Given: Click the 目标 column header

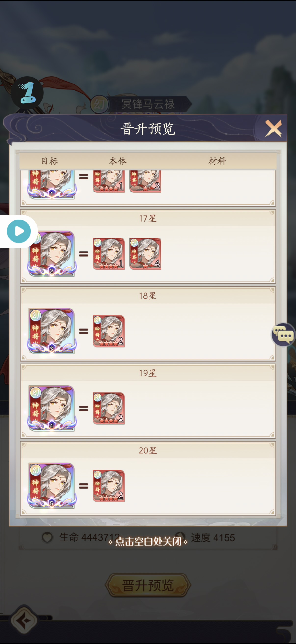Looking at the screenshot, I should pos(50,161).
